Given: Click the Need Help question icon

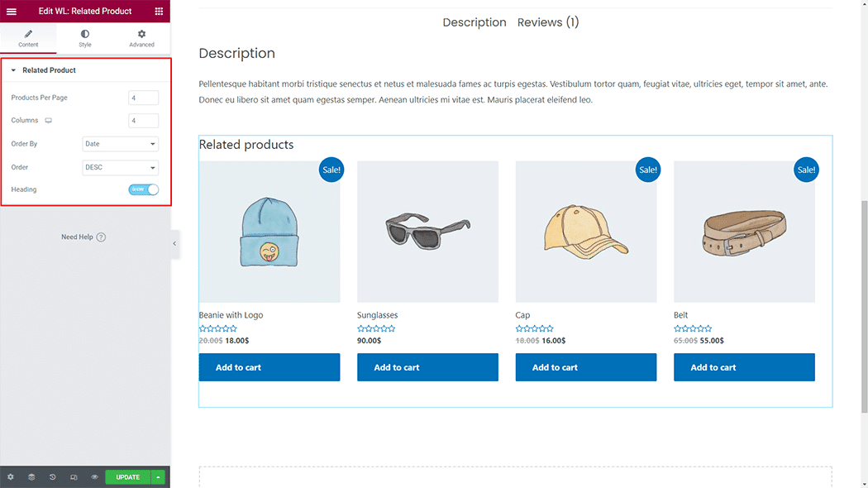Looking at the screenshot, I should click(101, 237).
